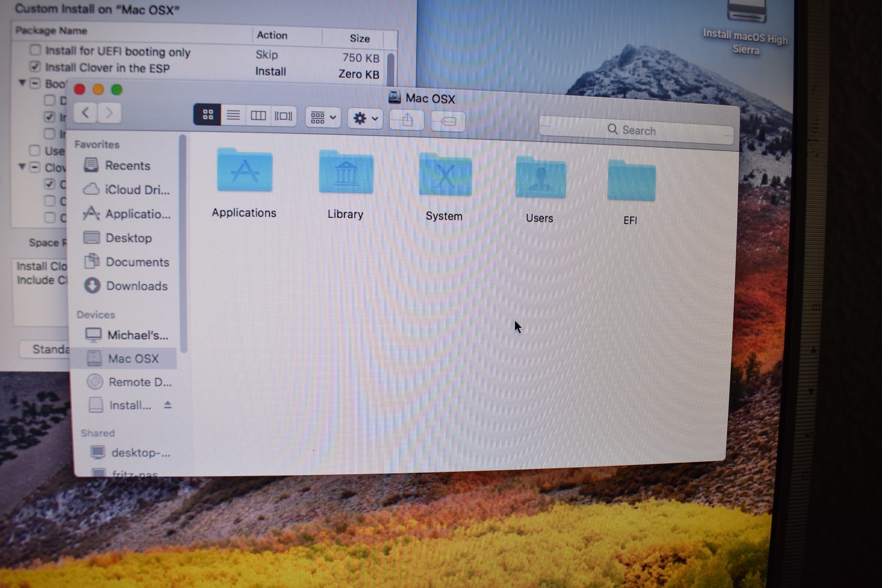Select the desktop-… shared computer

[131, 452]
